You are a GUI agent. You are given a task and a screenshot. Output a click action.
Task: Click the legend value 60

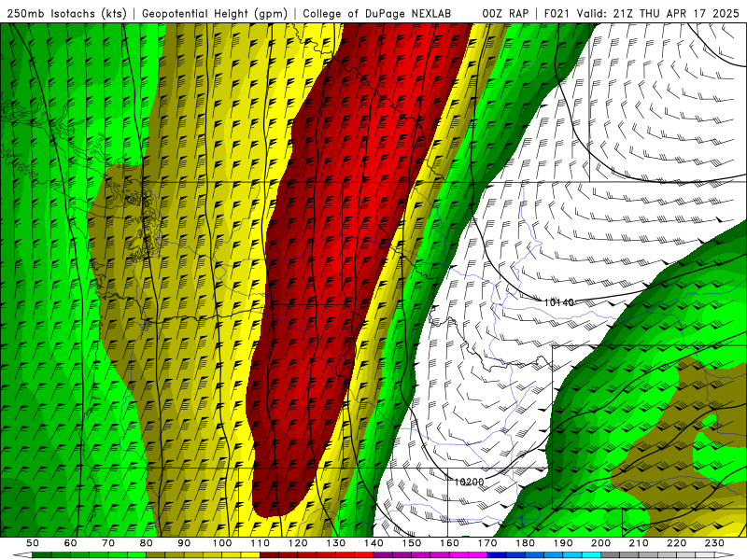click(70, 543)
